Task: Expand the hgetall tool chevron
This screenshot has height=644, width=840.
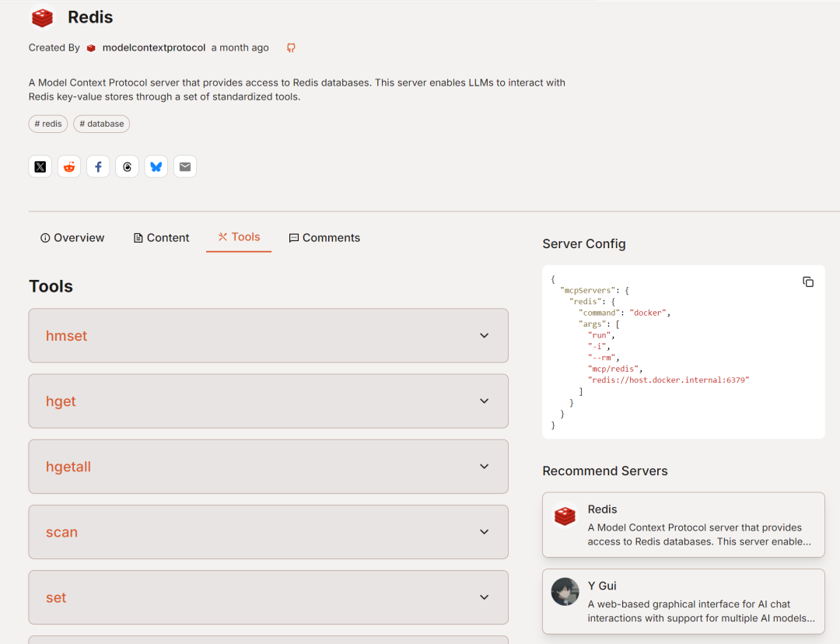Action: click(x=485, y=466)
